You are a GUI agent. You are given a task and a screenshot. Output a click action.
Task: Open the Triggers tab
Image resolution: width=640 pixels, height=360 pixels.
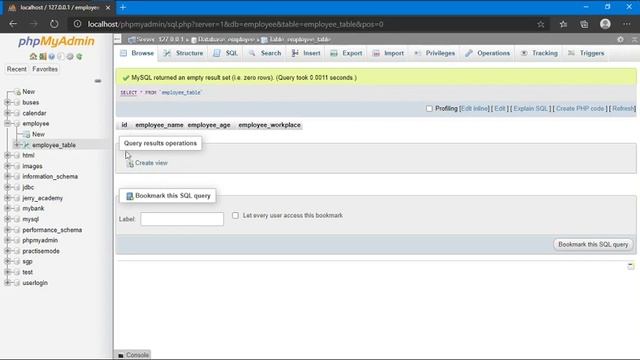(586, 53)
